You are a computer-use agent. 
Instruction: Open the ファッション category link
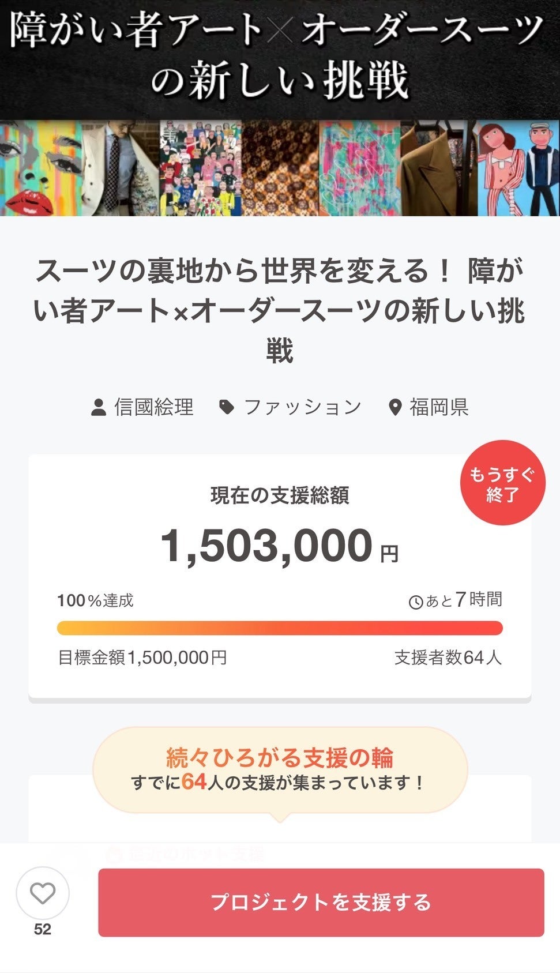pos(302,407)
